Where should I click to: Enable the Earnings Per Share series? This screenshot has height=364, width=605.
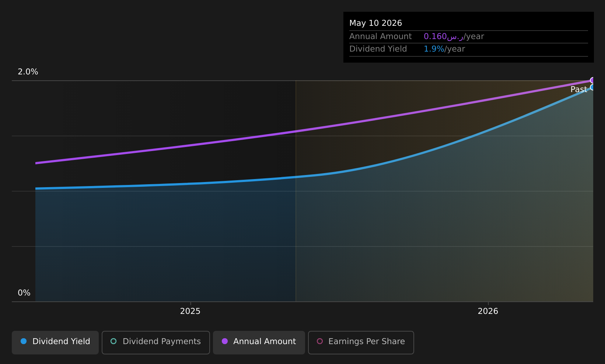tap(361, 343)
